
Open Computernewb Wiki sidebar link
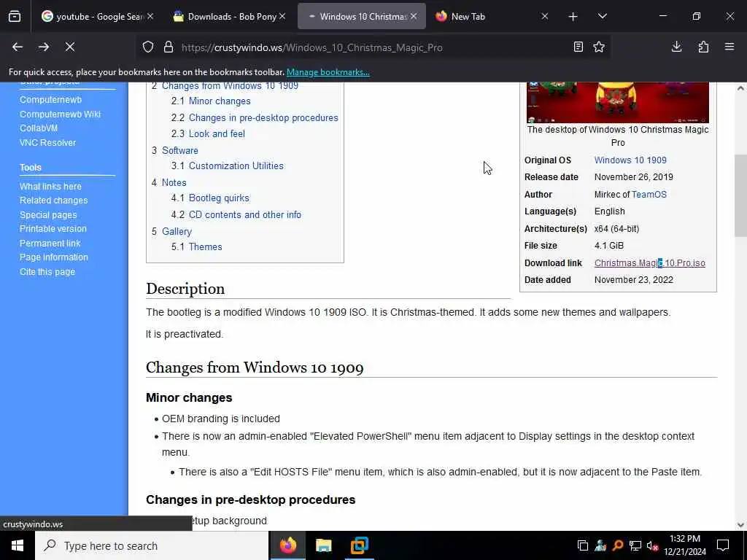pos(60,114)
